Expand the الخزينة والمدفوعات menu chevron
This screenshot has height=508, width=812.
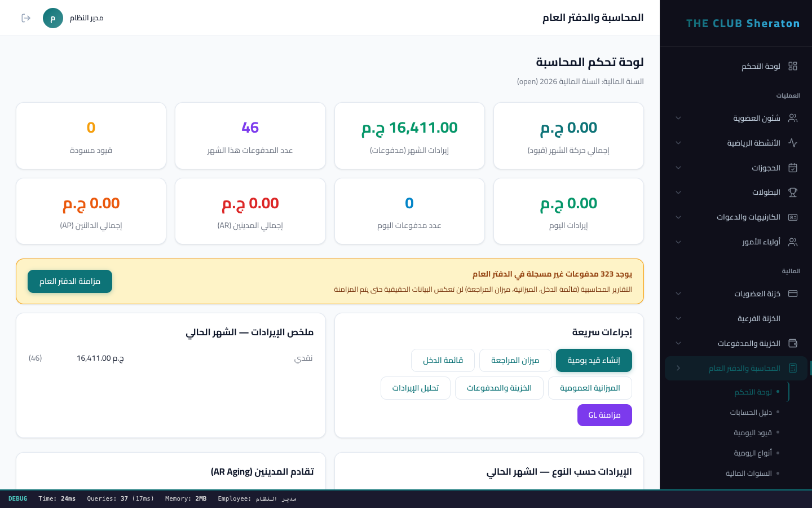[x=678, y=343]
